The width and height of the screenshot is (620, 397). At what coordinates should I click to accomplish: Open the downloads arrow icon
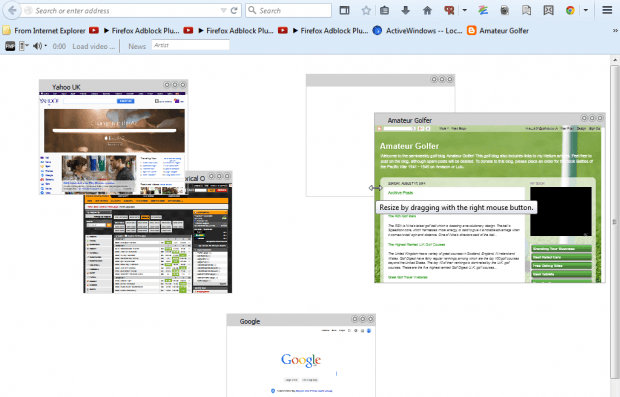405,11
